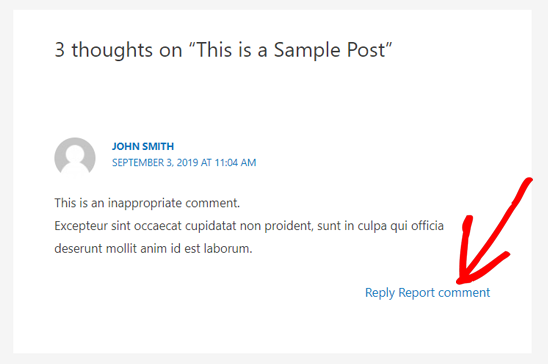Click John Smith's gray avatar icon
The height and width of the screenshot is (364, 548).
point(75,157)
